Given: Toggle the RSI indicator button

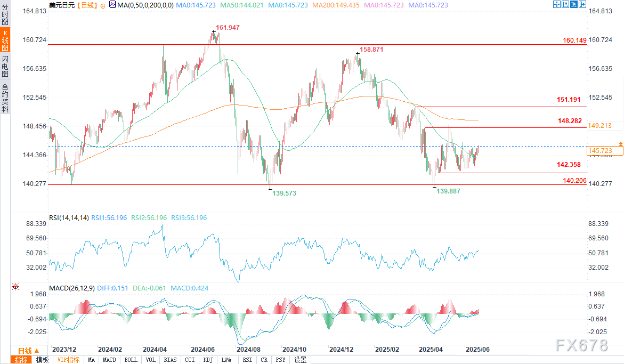Looking at the screenshot, I should pos(247,360).
